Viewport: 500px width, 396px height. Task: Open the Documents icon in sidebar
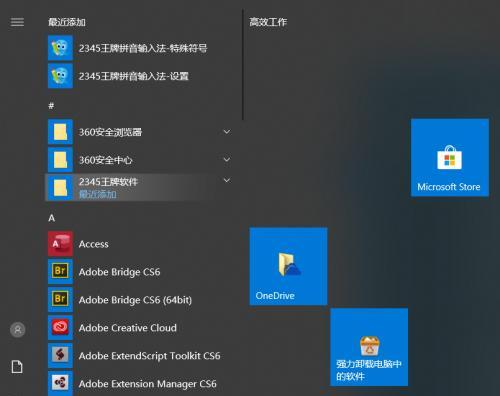tap(17, 367)
